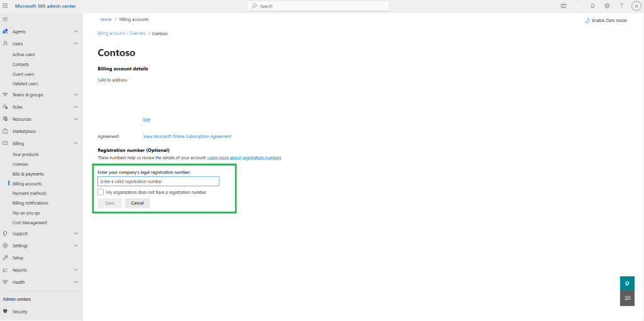Open 'Learn more about registration numbers' link
This screenshot has width=644, height=321.
pos(244,158)
